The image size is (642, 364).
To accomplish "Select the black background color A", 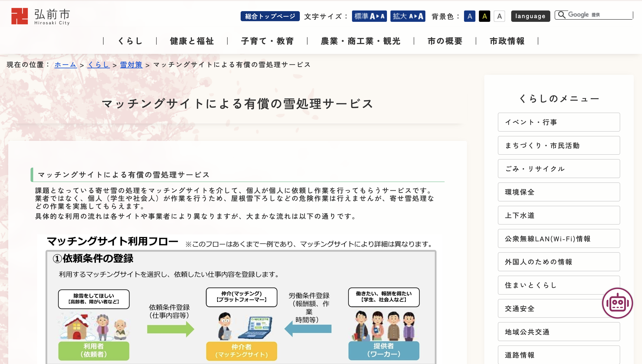I will [484, 17].
